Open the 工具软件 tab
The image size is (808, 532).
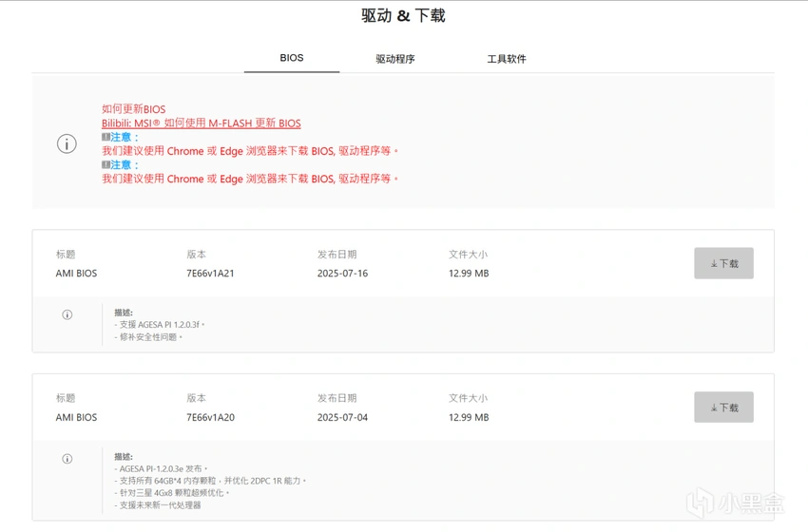coord(507,59)
